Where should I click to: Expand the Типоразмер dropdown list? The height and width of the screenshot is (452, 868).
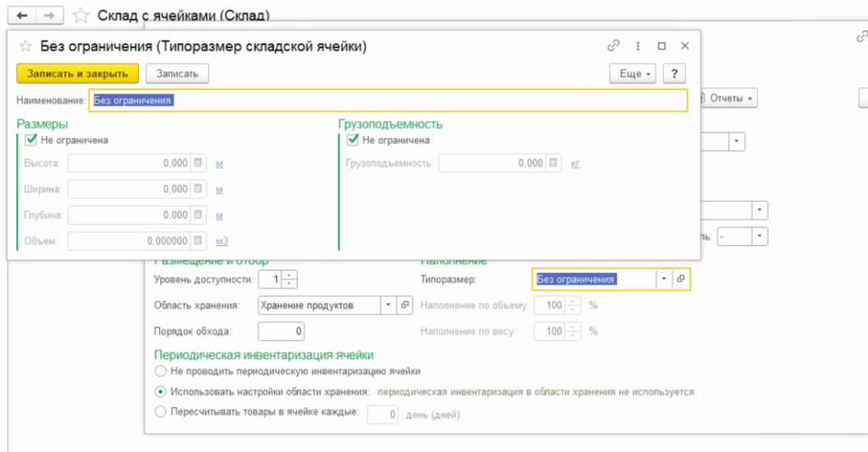coord(664,279)
